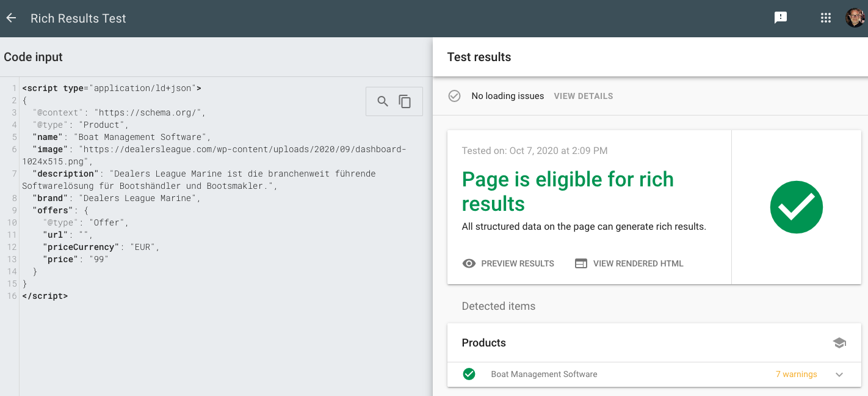Click the search icon in code editor
Viewport: 868px width, 396px height.
[383, 101]
